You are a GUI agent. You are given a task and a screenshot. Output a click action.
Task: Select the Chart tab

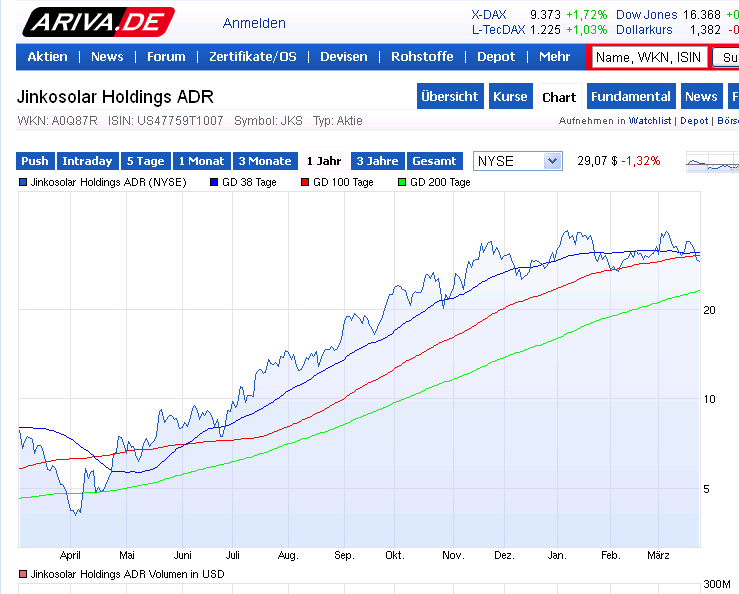click(559, 97)
